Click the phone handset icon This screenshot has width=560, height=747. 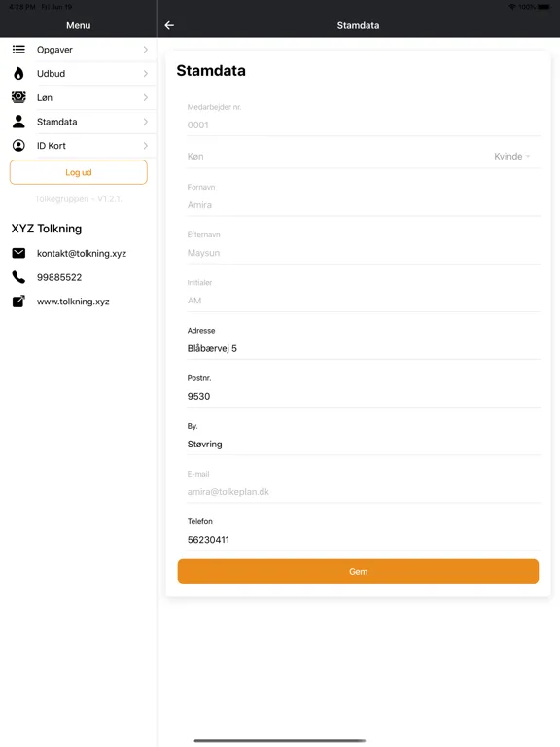click(x=18, y=277)
